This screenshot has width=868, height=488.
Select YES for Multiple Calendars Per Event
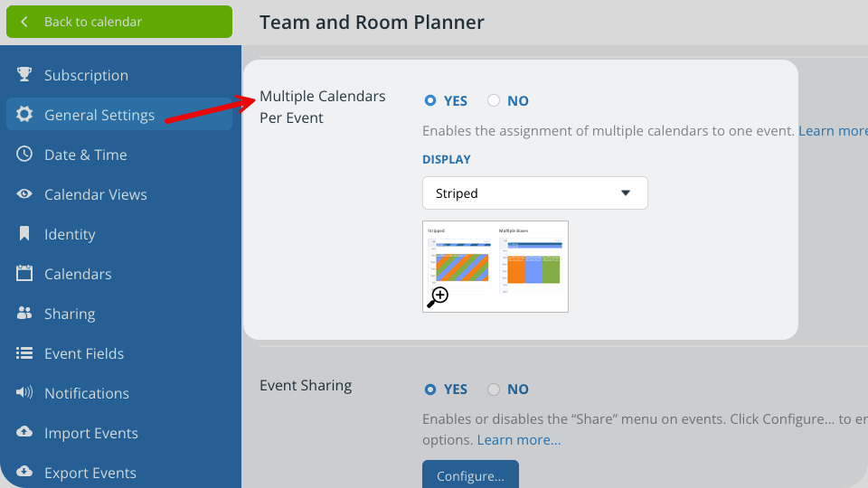click(x=430, y=100)
